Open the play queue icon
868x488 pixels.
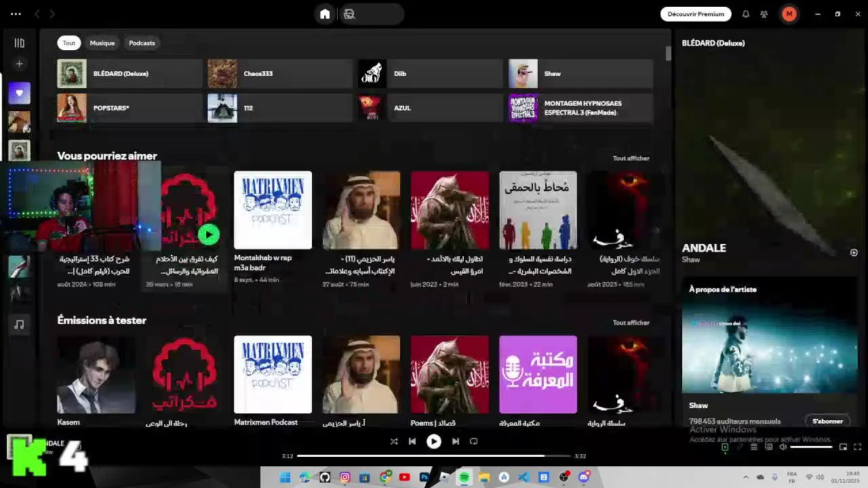click(x=754, y=447)
